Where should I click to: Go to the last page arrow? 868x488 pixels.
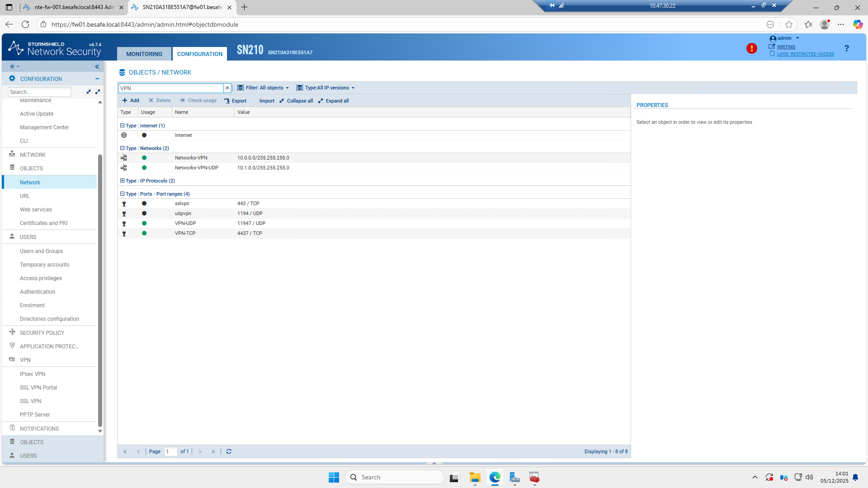[213, 451]
